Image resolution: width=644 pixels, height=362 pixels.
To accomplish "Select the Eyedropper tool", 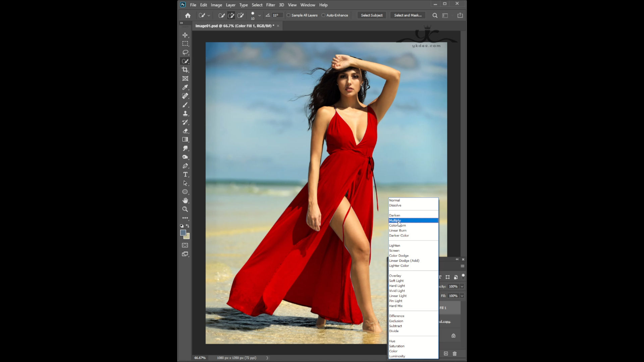I will (x=185, y=87).
